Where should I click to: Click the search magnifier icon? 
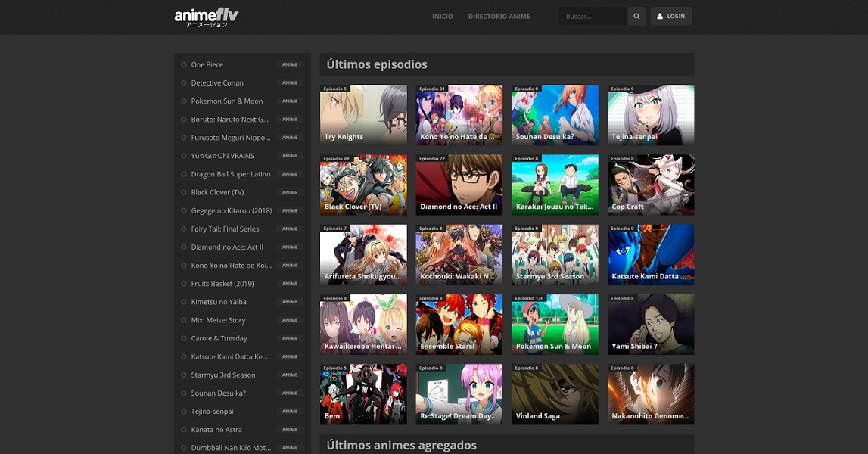pos(636,15)
